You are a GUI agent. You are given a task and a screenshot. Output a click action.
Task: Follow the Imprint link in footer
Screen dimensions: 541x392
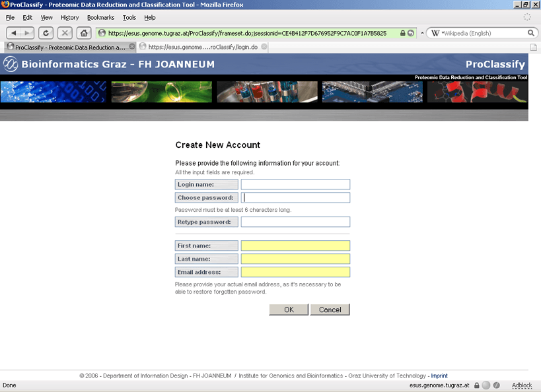pos(439,376)
